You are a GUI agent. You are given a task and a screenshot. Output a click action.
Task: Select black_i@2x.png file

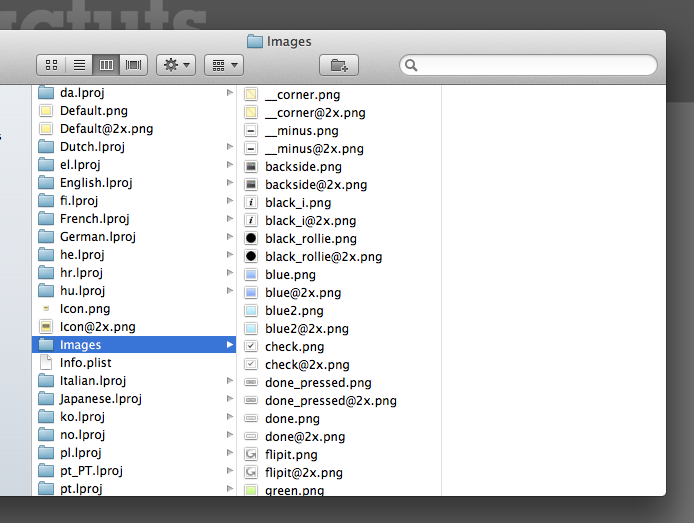tap(339, 220)
